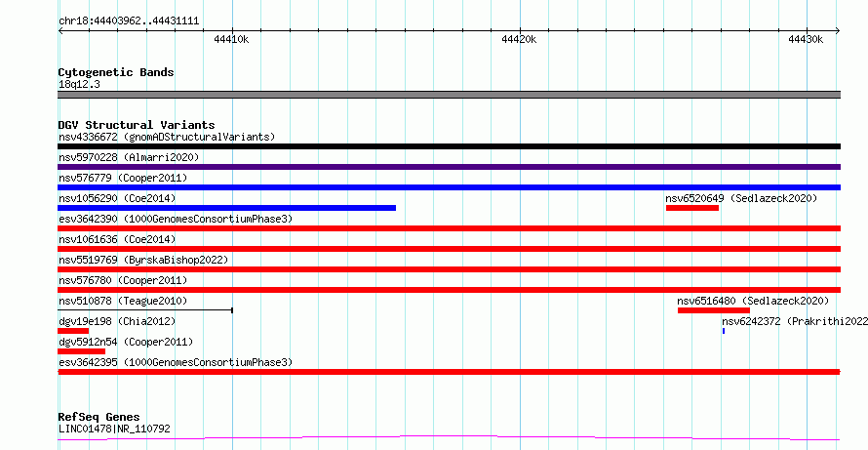The image size is (868, 450).
Task: Click the nsv1056290 (Coe2014) label
Action: pos(117,198)
